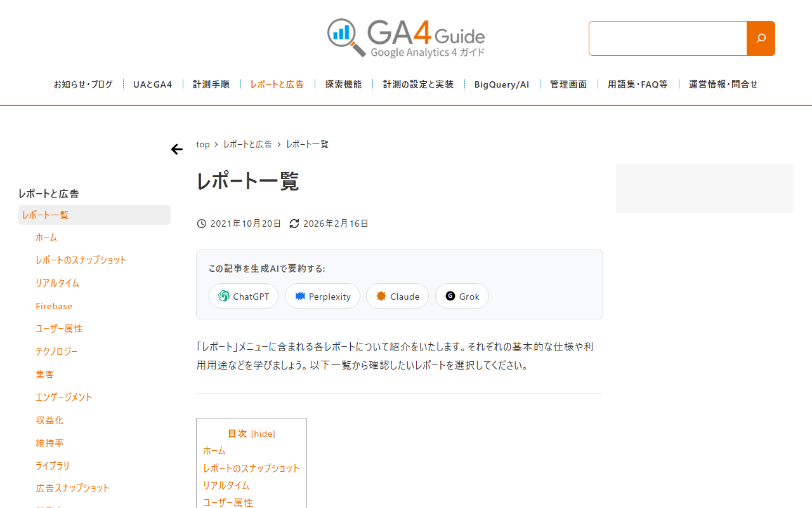Open the 用語集・FAQ等 menu item
The height and width of the screenshot is (508, 812).
[x=638, y=84]
